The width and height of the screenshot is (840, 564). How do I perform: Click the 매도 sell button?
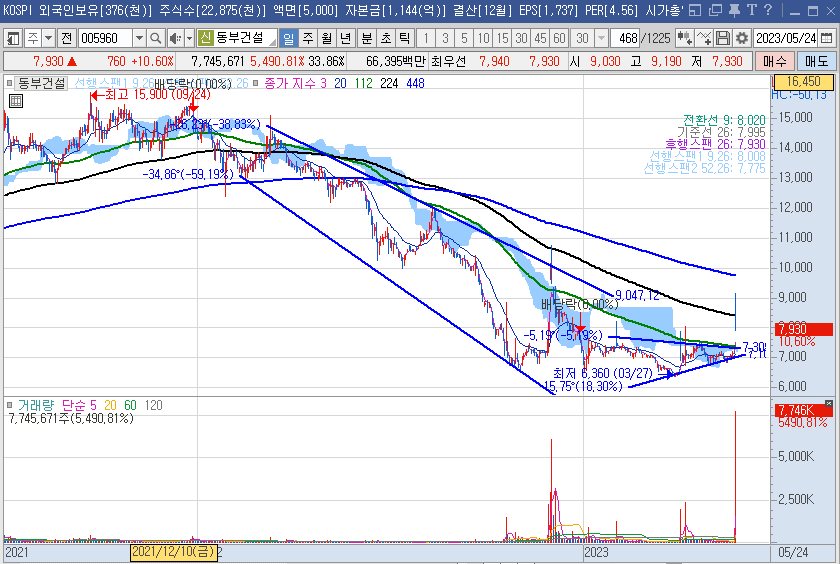(x=816, y=61)
